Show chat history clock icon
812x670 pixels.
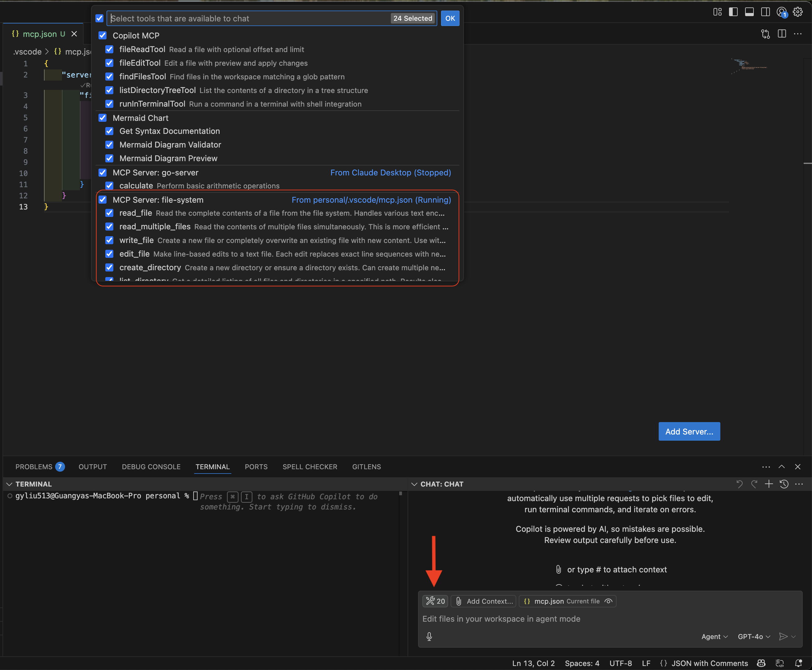[784, 484]
